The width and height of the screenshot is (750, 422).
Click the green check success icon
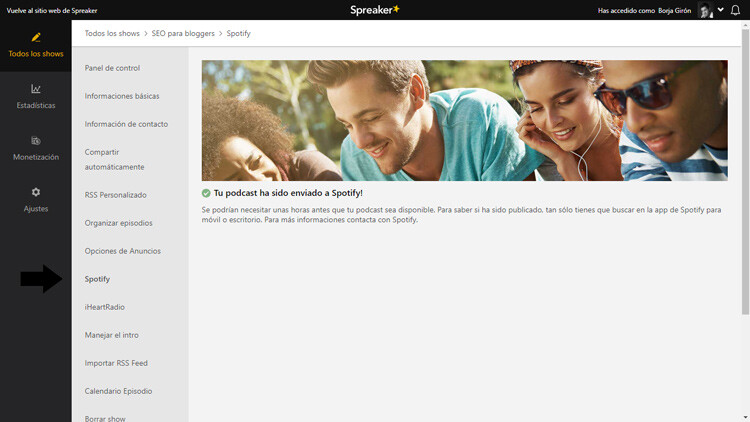206,193
